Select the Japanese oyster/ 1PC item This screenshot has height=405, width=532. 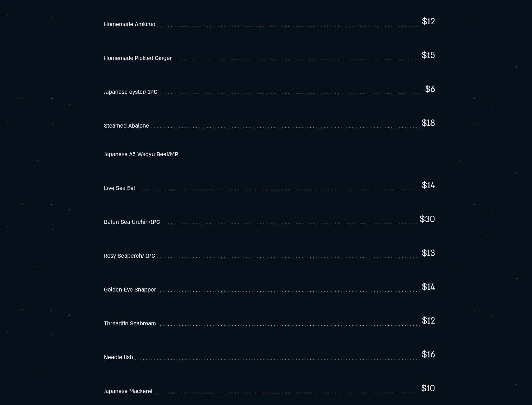coord(130,92)
